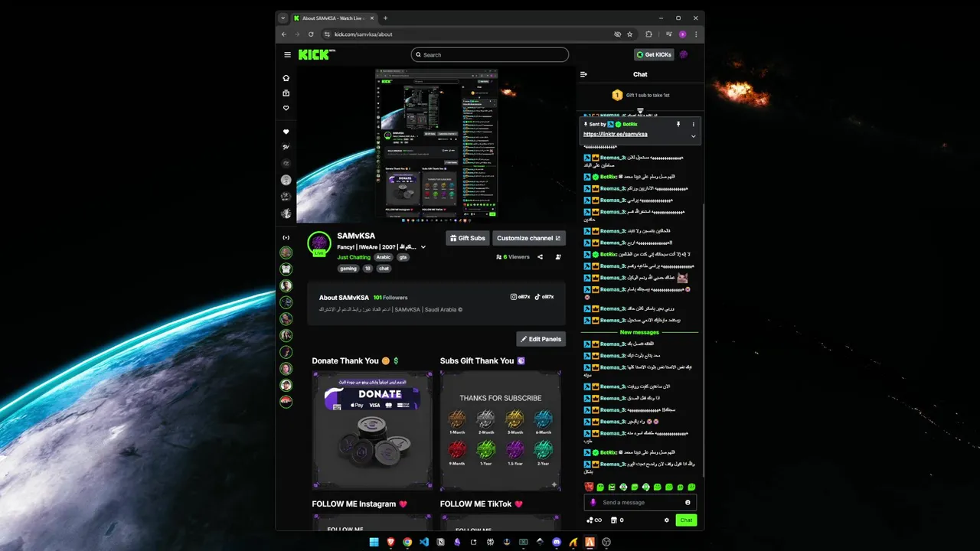Unpin the pinned BotRix message
The width and height of the screenshot is (980, 551).
(x=678, y=124)
